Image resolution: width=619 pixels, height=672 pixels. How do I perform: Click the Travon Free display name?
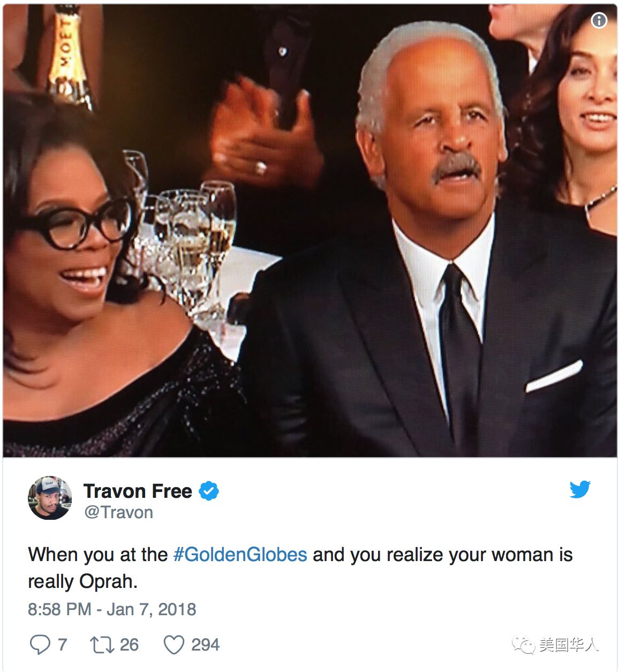pyautogui.click(x=138, y=491)
